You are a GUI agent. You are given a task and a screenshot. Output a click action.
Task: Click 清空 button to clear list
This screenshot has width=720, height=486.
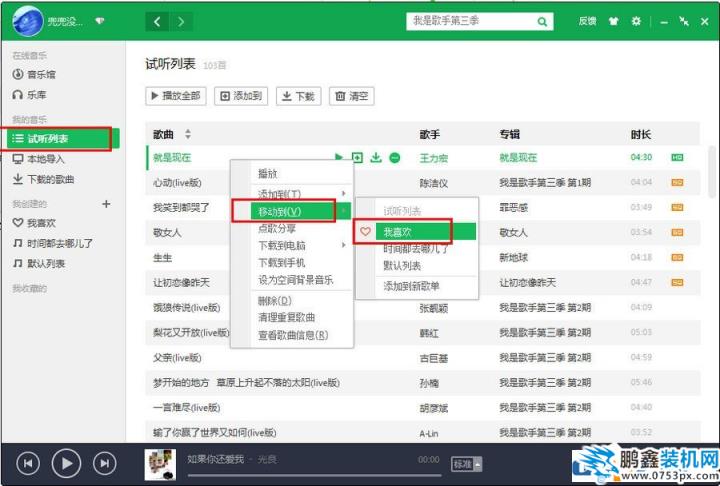[352, 96]
